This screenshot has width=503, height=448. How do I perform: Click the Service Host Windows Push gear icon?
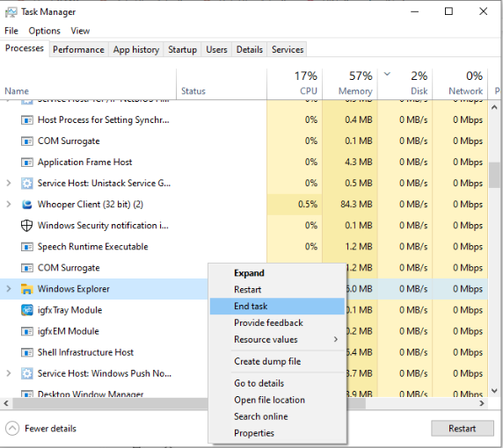point(27,373)
